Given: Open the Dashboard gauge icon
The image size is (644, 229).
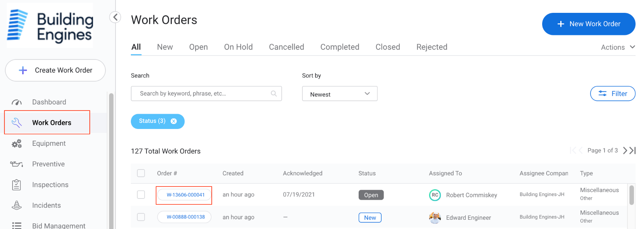Looking at the screenshot, I should pyautogui.click(x=17, y=102).
